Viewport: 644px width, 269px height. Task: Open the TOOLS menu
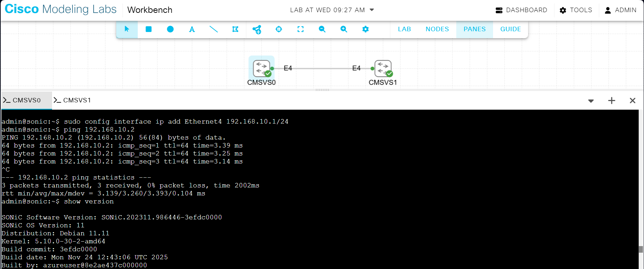(576, 10)
